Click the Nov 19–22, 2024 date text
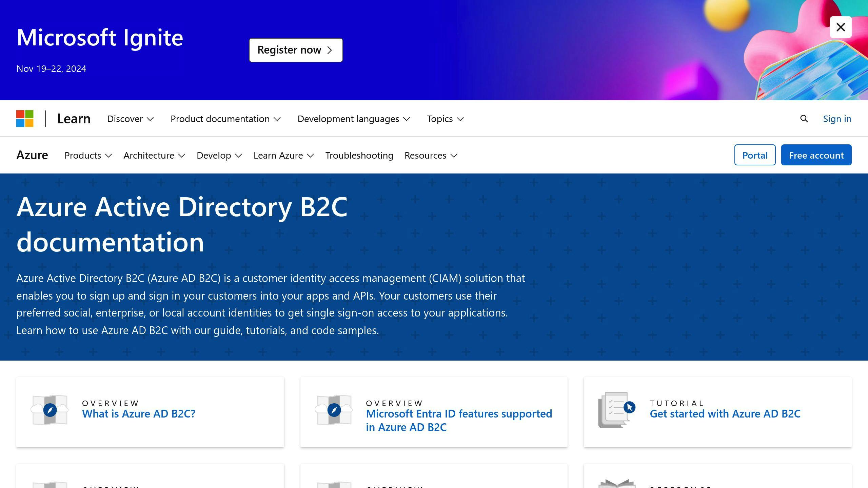This screenshot has height=488, width=868. [51, 69]
